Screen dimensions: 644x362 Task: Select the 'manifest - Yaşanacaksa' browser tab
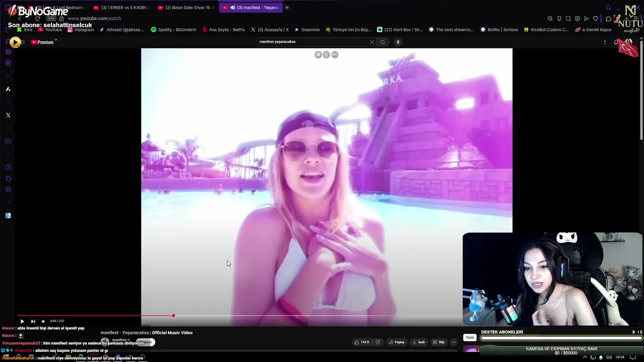point(250,8)
